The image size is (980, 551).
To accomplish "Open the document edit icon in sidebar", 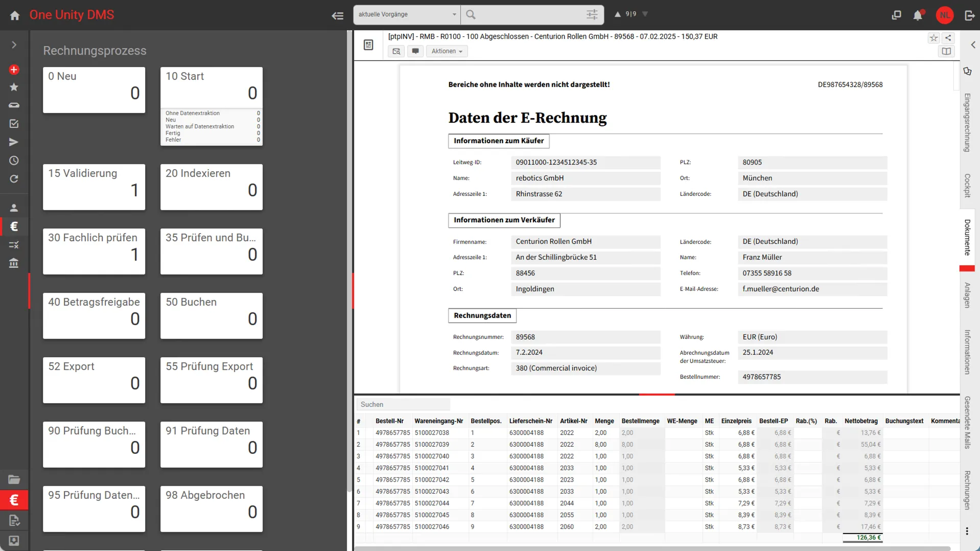I will pos(14,520).
